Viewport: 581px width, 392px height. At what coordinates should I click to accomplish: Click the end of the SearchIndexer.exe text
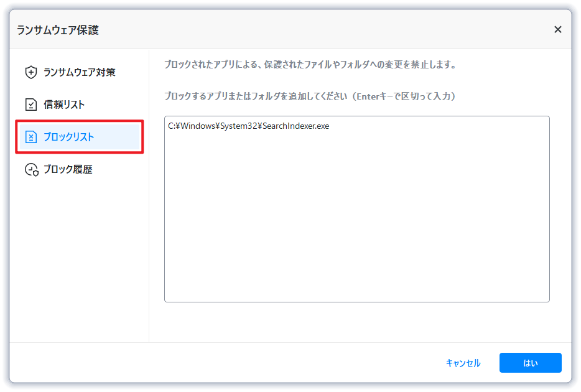[330, 126]
